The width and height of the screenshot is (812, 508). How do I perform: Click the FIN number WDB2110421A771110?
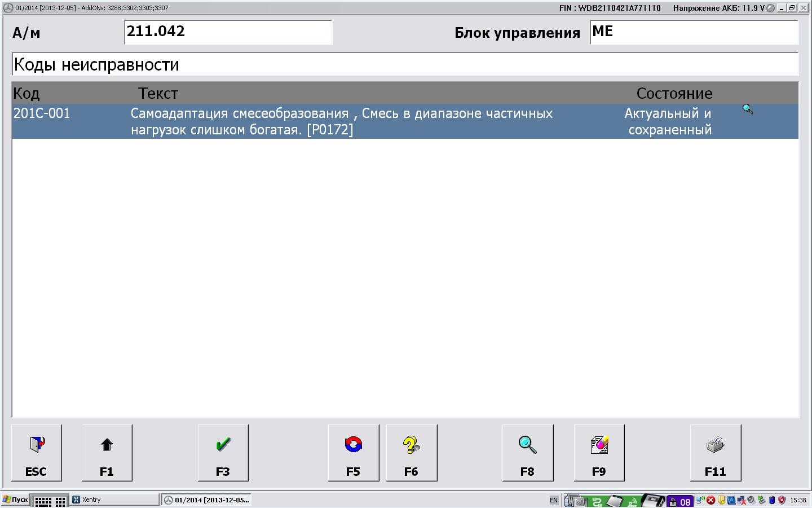tap(610, 8)
